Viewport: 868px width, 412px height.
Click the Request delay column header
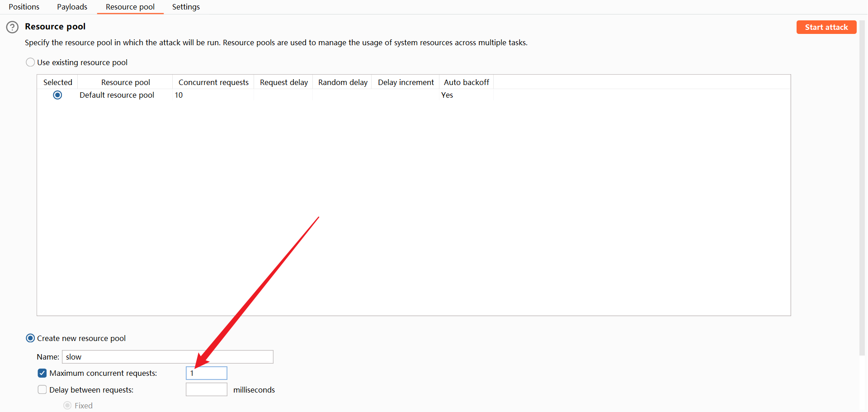[283, 82]
